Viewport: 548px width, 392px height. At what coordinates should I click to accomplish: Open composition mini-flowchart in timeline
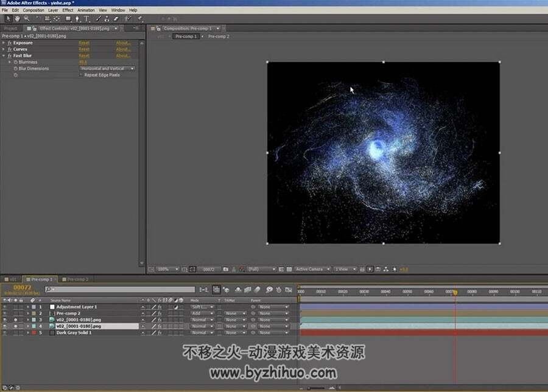[x=203, y=289]
